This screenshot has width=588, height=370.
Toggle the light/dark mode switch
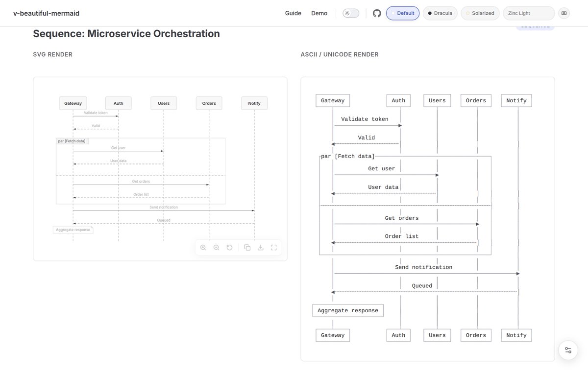tap(351, 13)
